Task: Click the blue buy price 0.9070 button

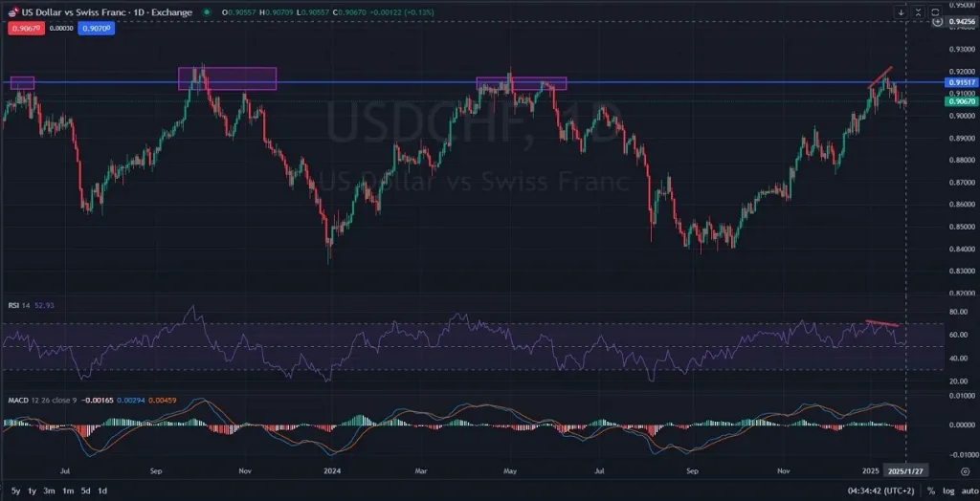Action: [97, 28]
